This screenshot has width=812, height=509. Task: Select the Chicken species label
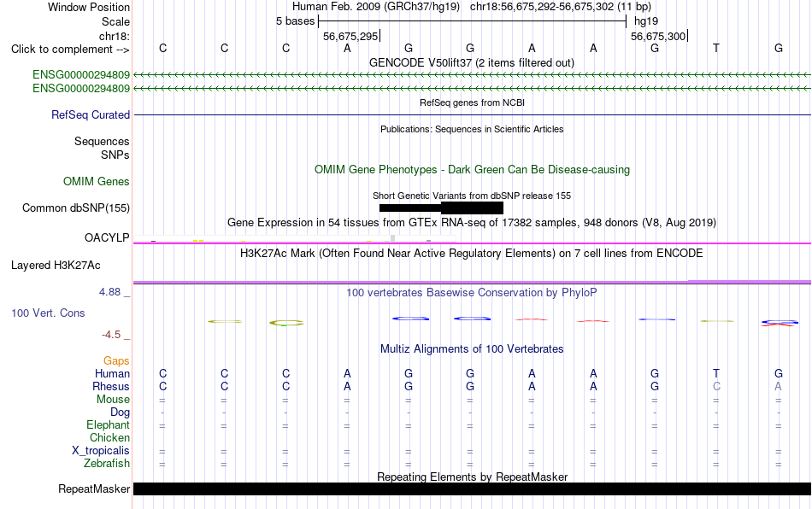tap(109, 437)
